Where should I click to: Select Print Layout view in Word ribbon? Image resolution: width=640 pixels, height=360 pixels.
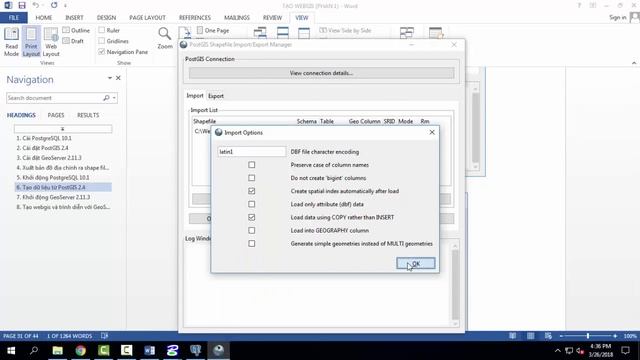[x=31, y=42]
